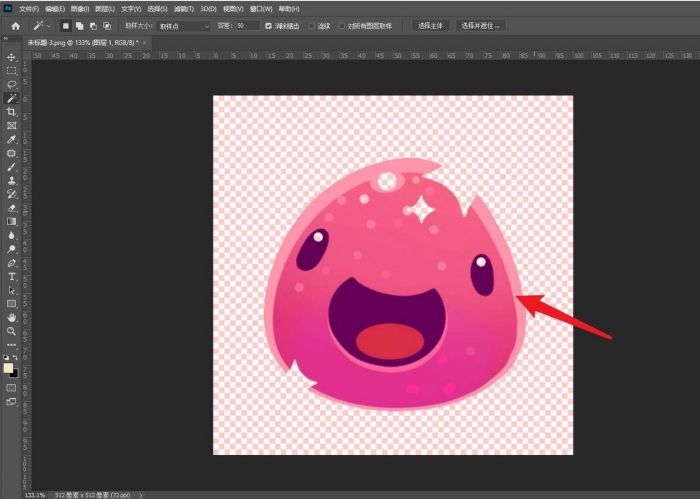Click the foreground color swatch
This screenshot has width=700, height=499.
[x=9, y=368]
